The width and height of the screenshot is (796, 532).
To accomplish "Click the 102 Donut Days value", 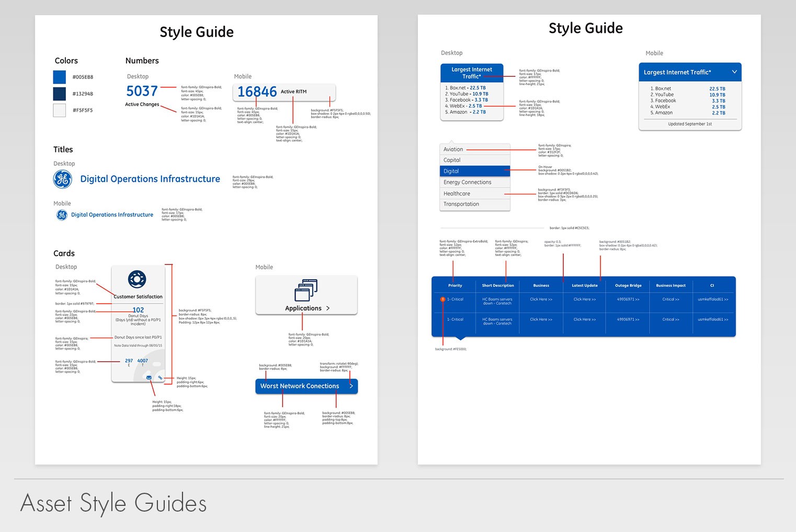I will click(138, 310).
